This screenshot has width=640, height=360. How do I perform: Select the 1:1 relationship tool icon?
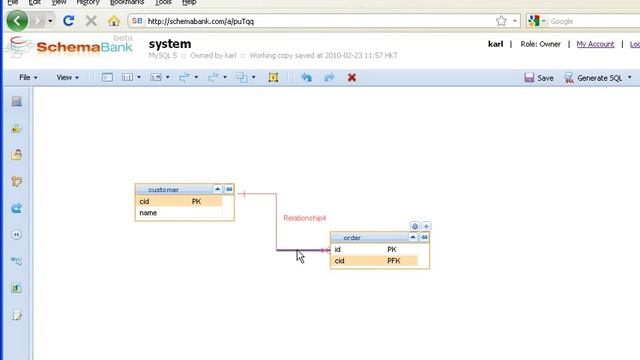(x=127, y=77)
